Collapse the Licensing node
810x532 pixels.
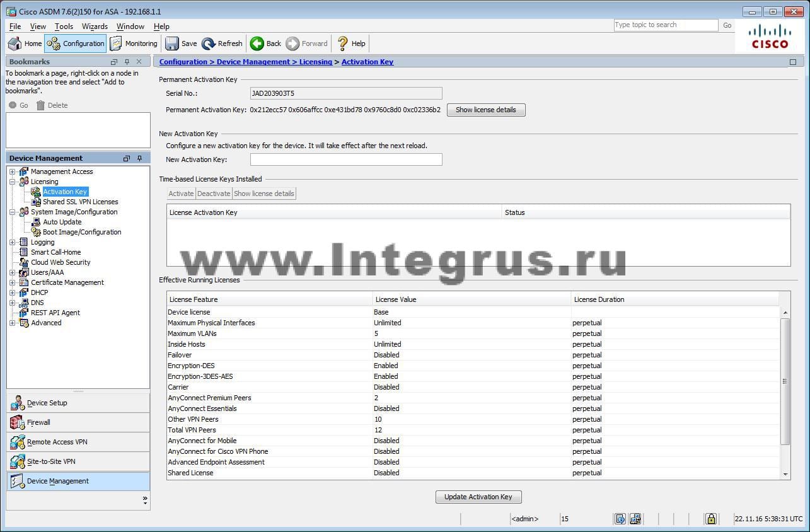click(x=13, y=182)
